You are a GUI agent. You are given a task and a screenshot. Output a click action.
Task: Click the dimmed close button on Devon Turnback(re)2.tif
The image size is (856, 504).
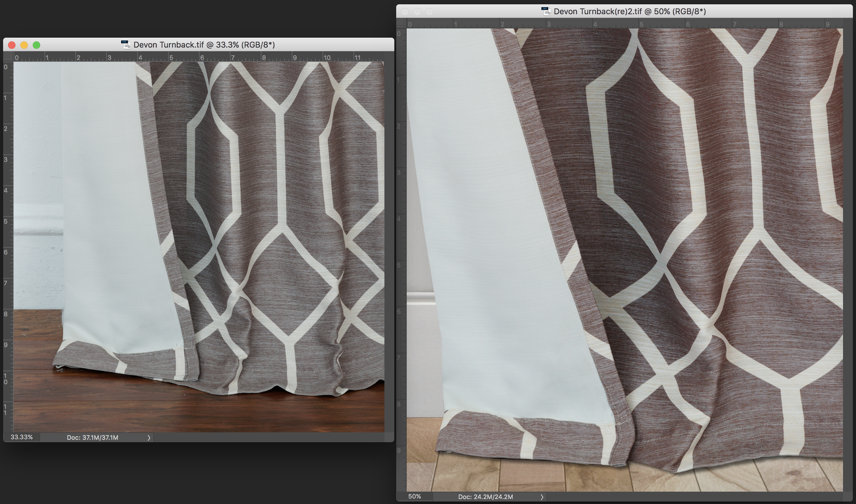click(x=405, y=11)
